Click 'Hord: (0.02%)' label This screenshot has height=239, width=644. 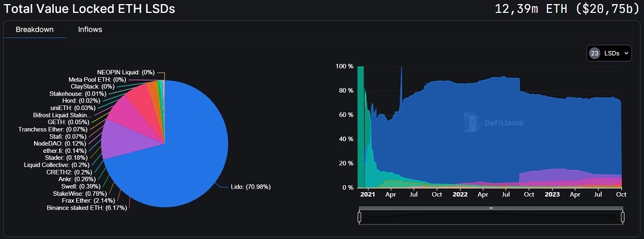click(x=81, y=101)
